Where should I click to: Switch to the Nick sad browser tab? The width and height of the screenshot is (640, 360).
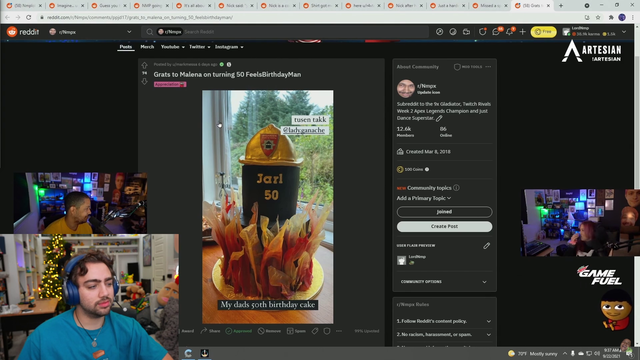tap(235, 6)
